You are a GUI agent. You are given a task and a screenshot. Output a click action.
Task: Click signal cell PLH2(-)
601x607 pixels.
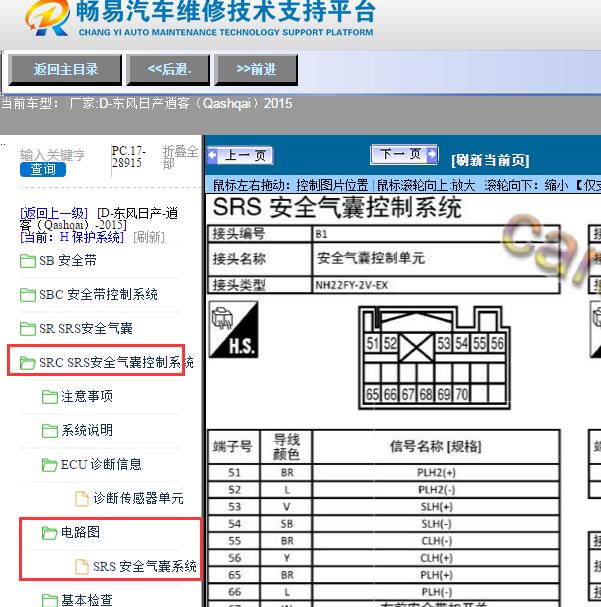[x=436, y=490]
